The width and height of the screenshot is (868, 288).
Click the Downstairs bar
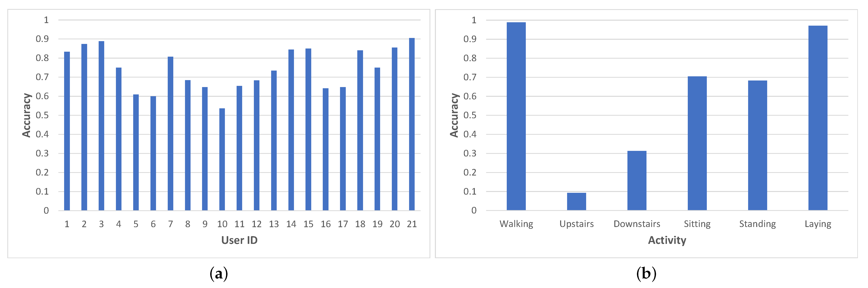pyautogui.click(x=637, y=181)
